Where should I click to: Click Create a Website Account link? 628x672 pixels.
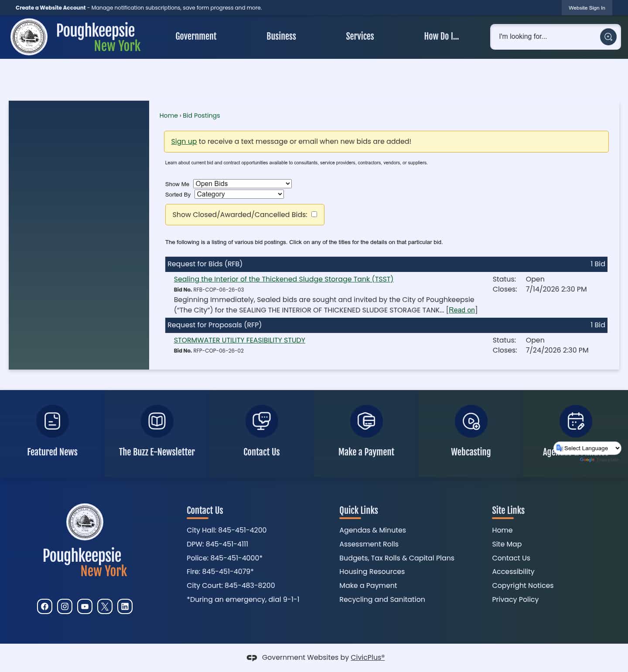pos(51,8)
